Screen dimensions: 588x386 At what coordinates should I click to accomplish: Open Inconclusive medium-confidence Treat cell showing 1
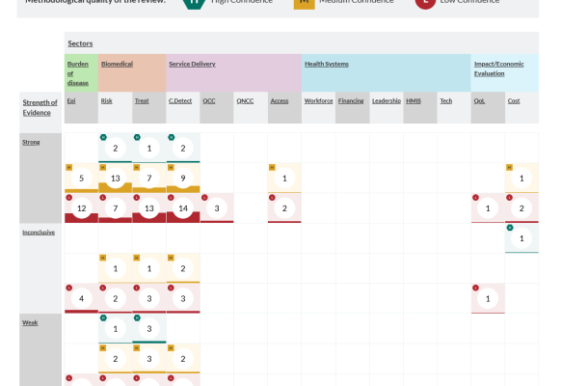[x=149, y=268]
